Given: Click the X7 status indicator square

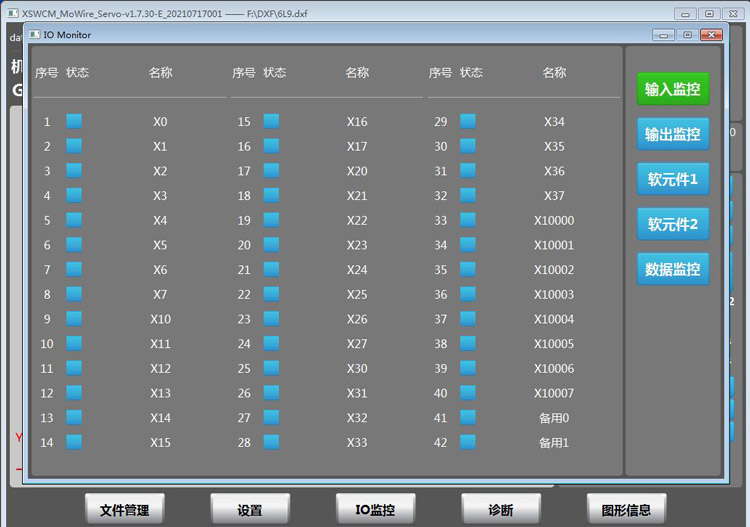Looking at the screenshot, I should 74,294.
